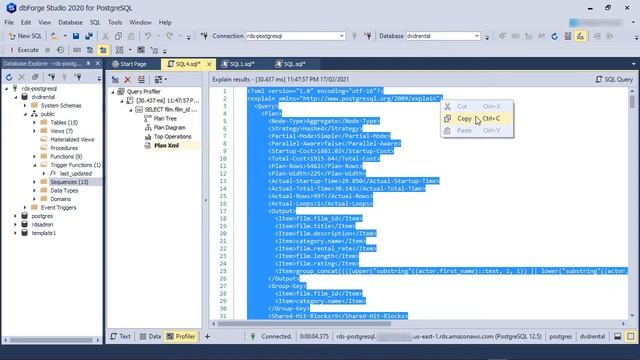Save the current document with the disk icon
640x360 pixels.
(76, 36)
